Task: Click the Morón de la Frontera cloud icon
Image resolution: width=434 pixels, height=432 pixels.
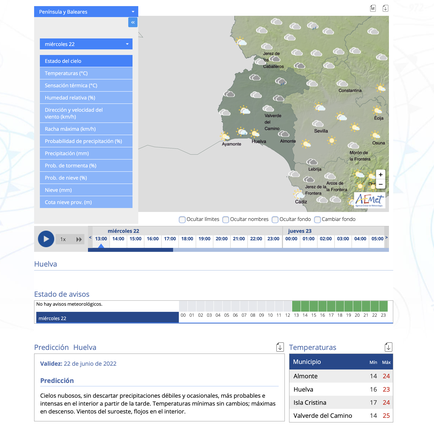Action: tap(353, 145)
